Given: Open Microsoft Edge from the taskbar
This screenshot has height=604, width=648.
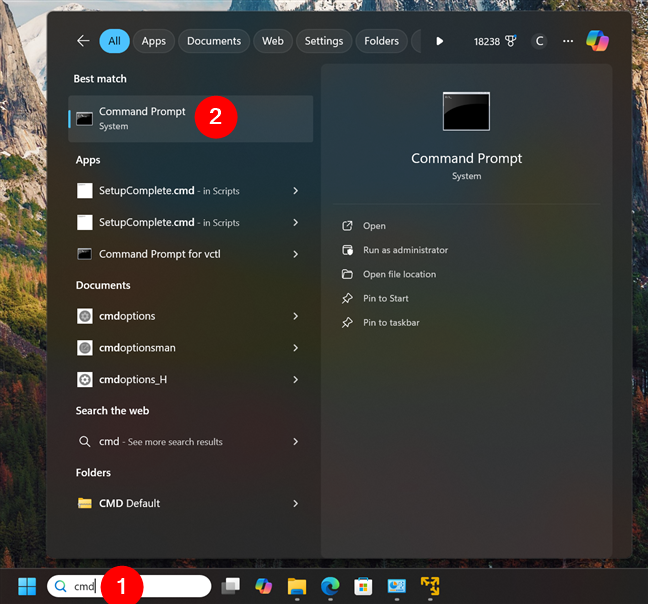Looking at the screenshot, I should [x=330, y=586].
